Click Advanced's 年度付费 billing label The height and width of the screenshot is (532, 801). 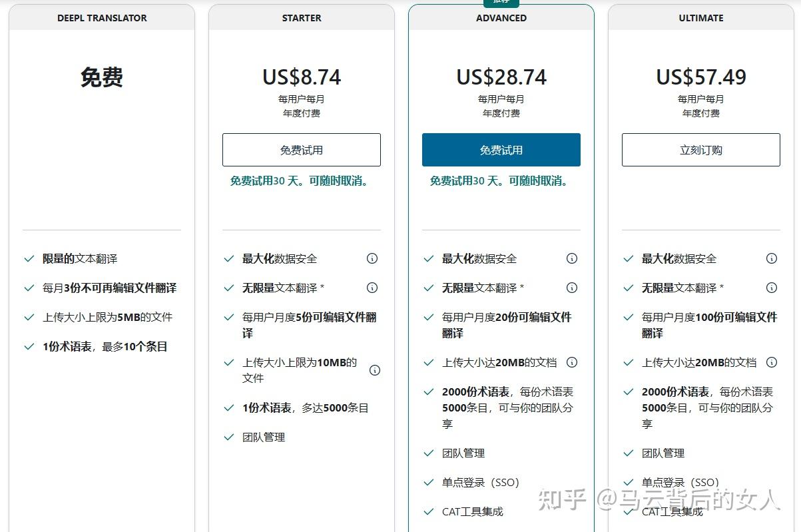(501, 113)
